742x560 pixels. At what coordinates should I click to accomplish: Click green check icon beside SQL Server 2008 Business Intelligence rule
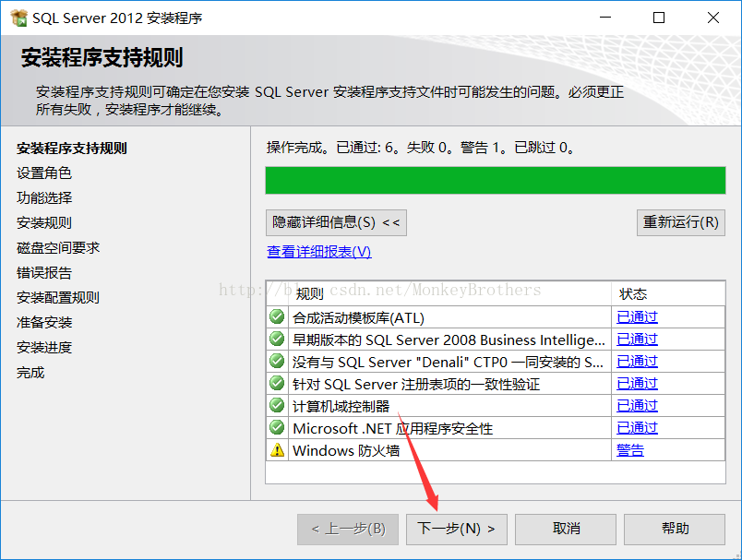coord(277,339)
